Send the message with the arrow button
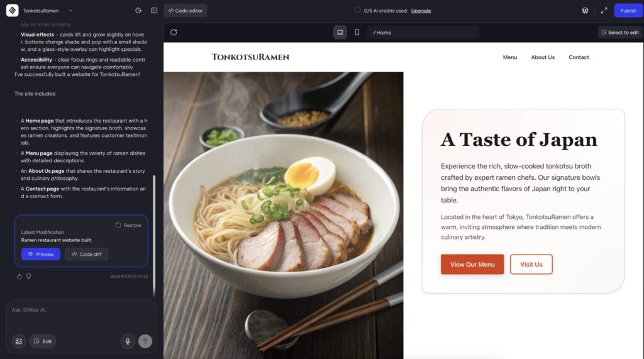644x359 pixels. [x=145, y=341]
